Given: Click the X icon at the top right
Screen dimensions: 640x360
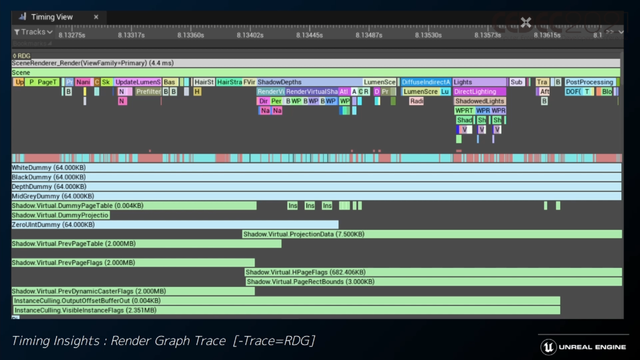Looking at the screenshot, I should (526, 22).
